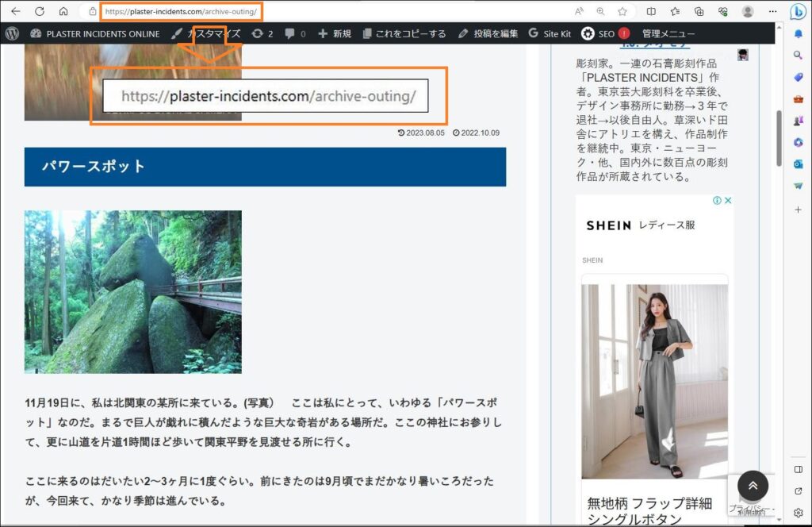Click the 新規 new post menu
This screenshot has width=812, height=527.
pos(335,33)
